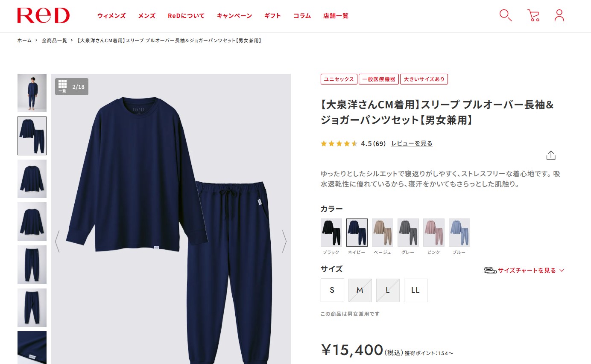Go to previous product image arrow
Screen dimensions: 591x364
click(57, 241)
